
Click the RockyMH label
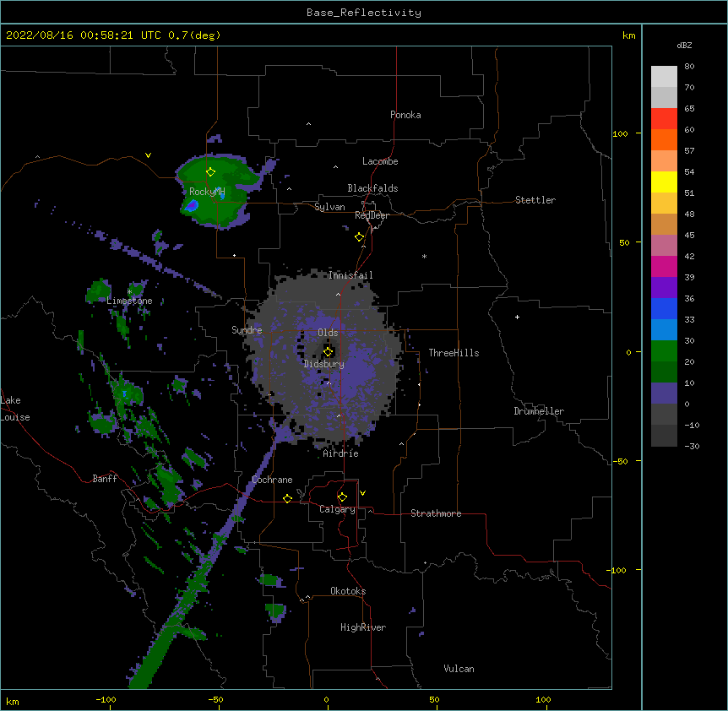(207, 192)
